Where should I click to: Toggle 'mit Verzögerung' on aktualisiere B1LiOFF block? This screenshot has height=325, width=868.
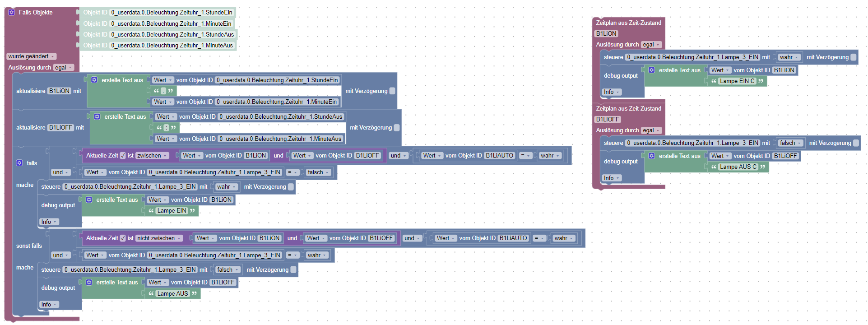click(x=397, y=128)
